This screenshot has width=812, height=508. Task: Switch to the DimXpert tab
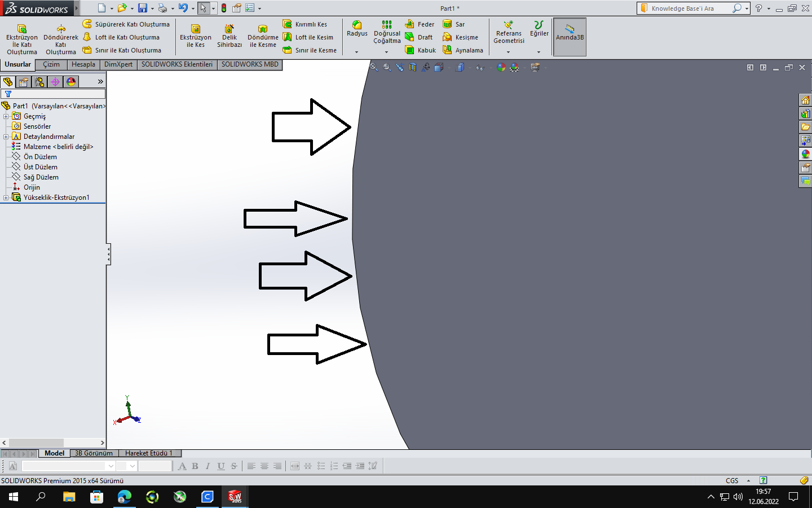pyautogui.click(x=118, y=64)
